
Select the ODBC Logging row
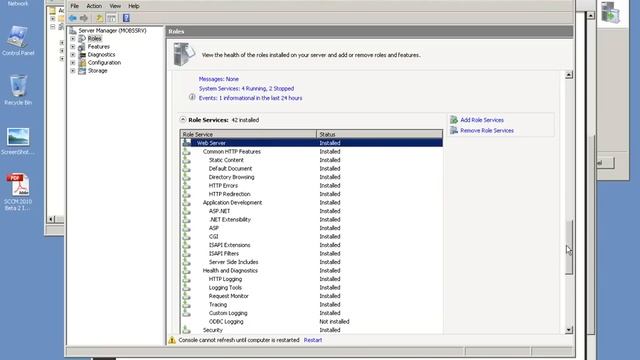pos(311,322)
